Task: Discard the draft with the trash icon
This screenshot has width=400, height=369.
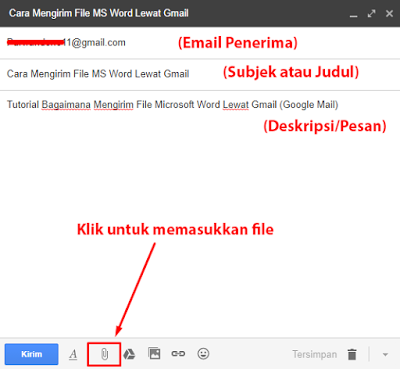Action: (352, 354)
